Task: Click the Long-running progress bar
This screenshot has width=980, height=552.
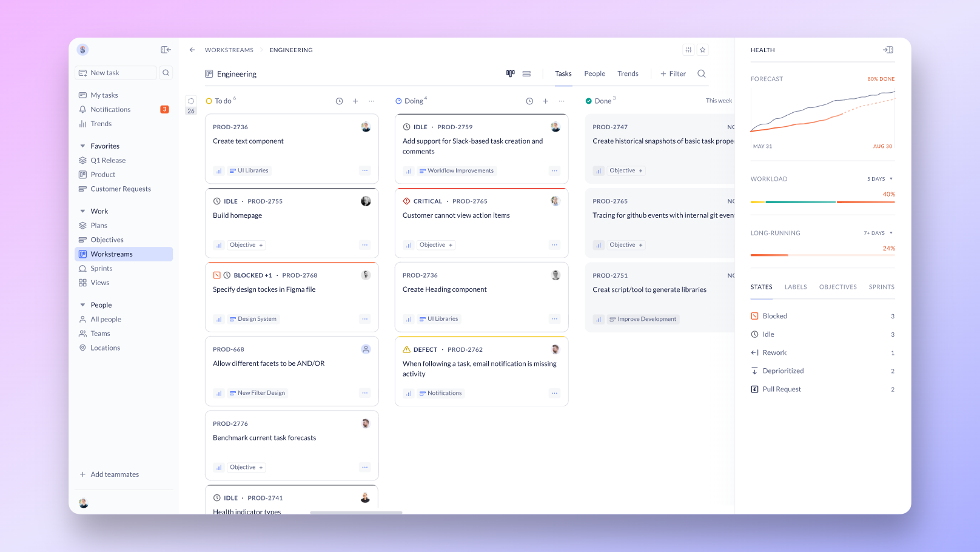Action: 823,255
